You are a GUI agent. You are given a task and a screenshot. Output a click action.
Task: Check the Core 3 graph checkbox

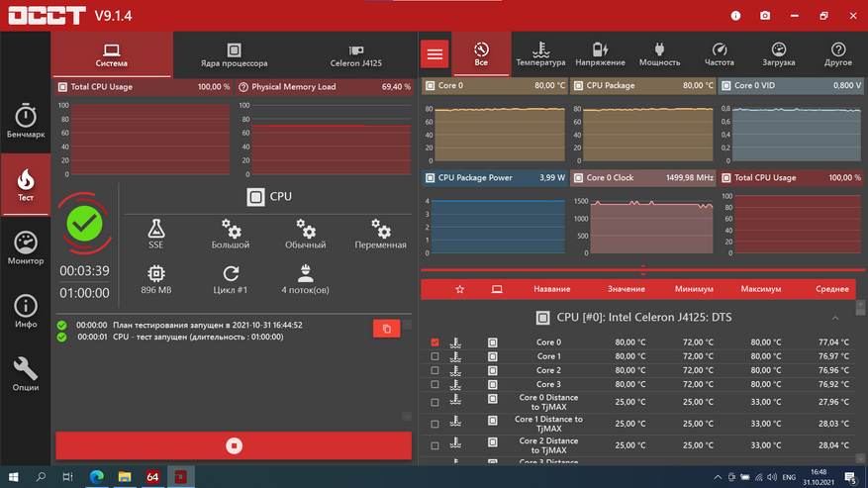pyautogui.click(x=434, y=384)
